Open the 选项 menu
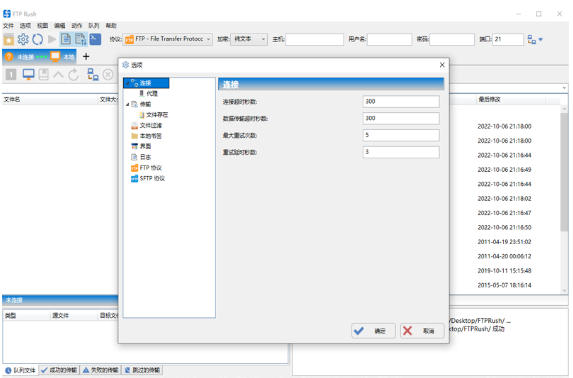This screenshot has height=378, width=573. tap(25, 26)
